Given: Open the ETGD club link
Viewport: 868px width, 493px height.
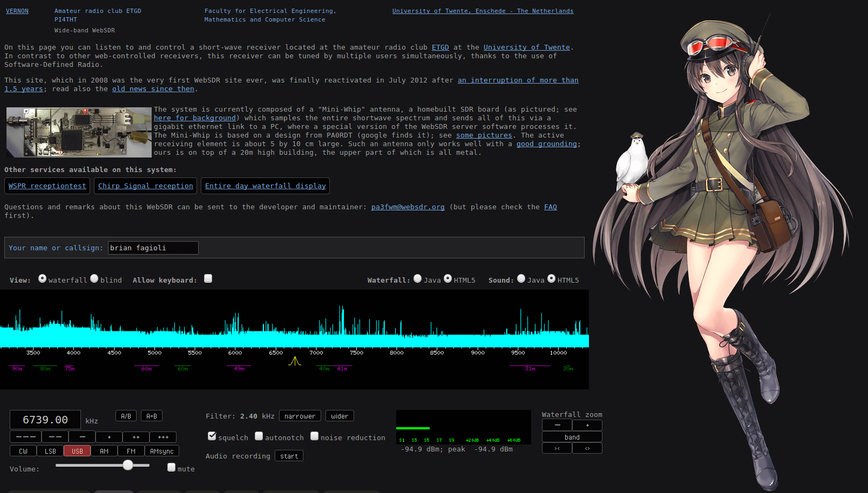Looking at the screenshot, I should 440,47.
